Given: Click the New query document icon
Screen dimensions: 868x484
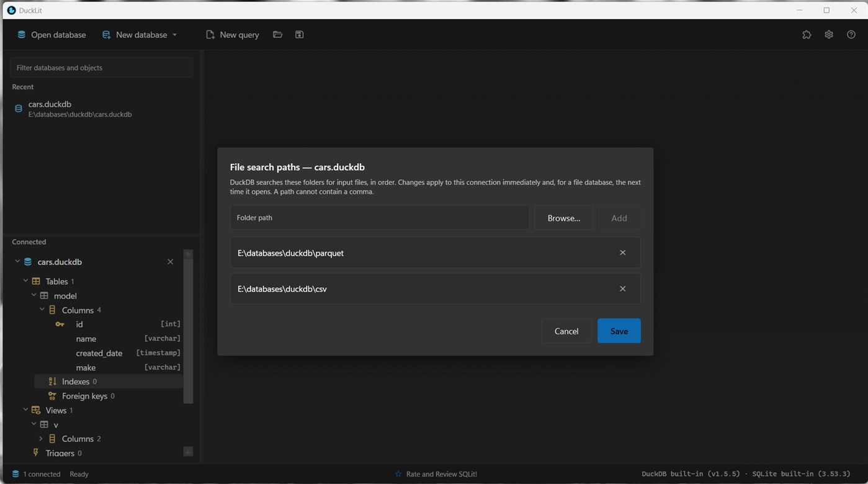Looking at the screenshot, I should (x=210, y=35).
